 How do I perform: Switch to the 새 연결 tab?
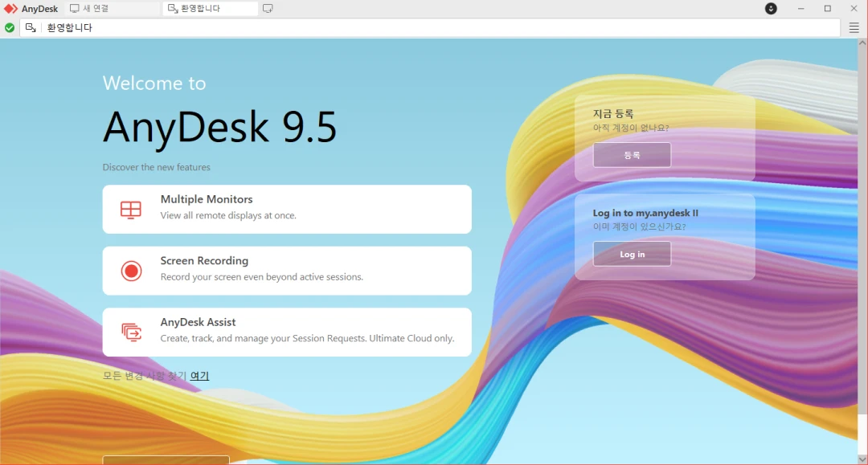click(113, 8)
